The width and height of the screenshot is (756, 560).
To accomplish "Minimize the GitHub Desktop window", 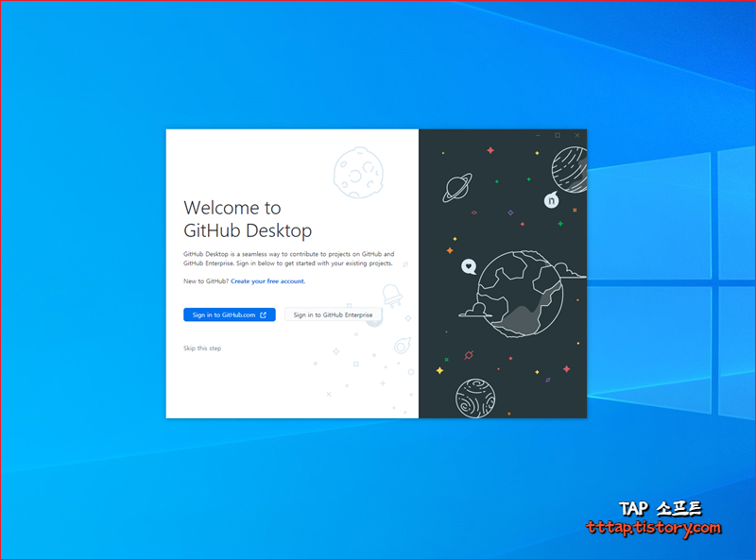I will 538,135.
